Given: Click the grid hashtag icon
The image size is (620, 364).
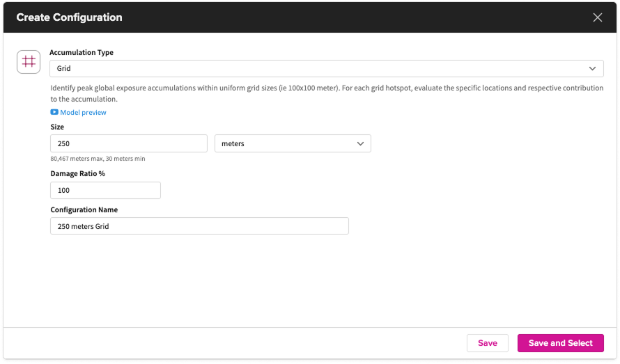Looking at the screenshot, I should pyautogui.click(x=29, y=61).
